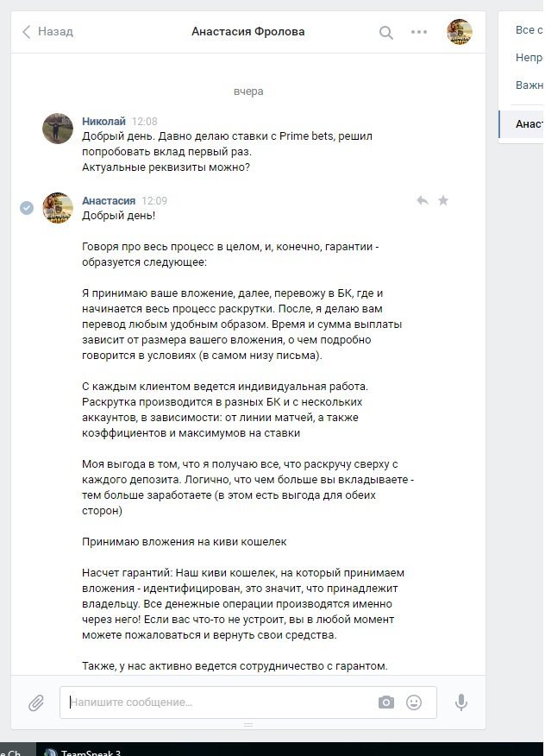
Task: Open the emoji smiley picker
Action: [x=414, y=702]
